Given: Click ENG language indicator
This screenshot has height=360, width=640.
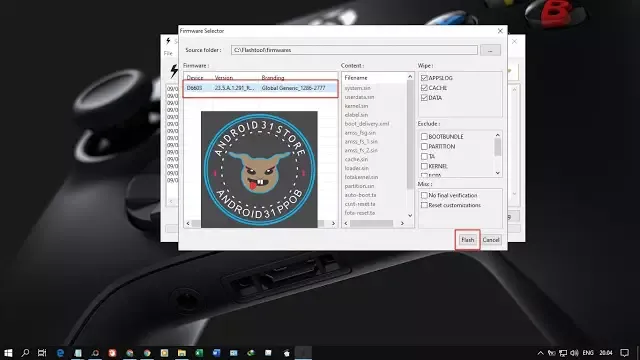Looking at the screenshot, I should (588, 353).
